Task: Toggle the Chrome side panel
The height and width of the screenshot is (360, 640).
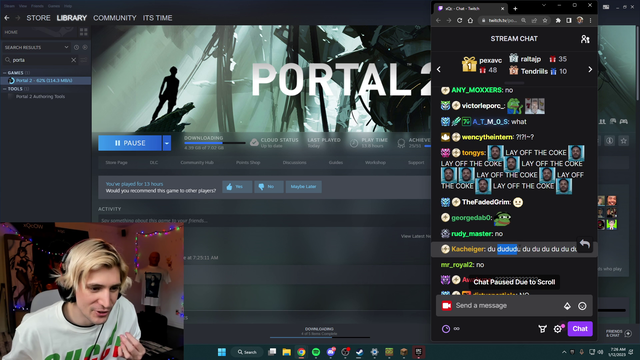Action: tap(569, 20)
